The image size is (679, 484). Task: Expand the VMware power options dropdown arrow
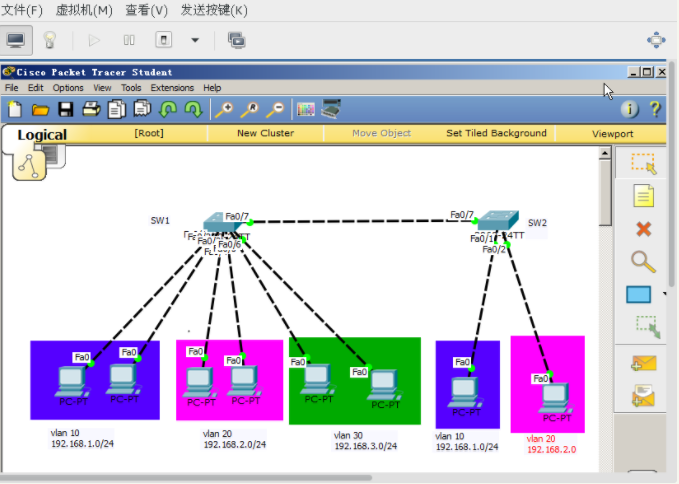click(x=195, y=40)
